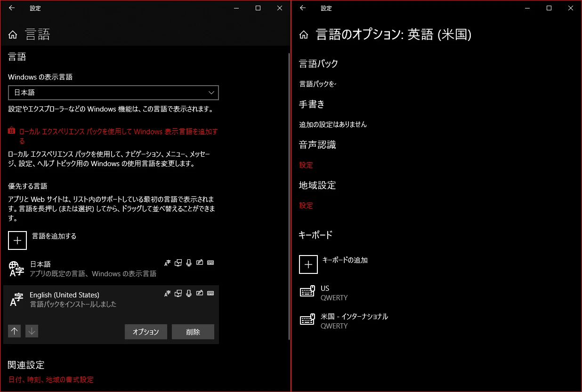Click home icon beside 言語 title
This screenshot has height=392, width=582.
(x=13, y=35)
